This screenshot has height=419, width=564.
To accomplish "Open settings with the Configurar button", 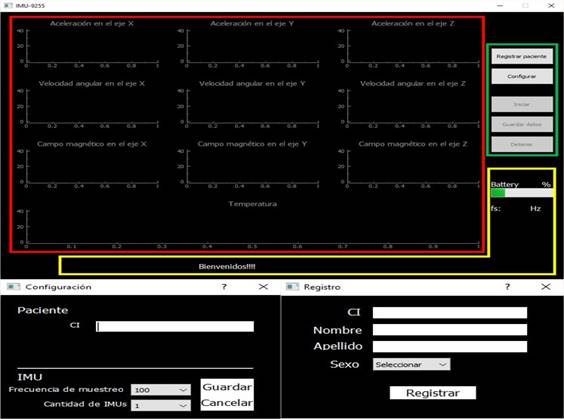I will [522, 76].
